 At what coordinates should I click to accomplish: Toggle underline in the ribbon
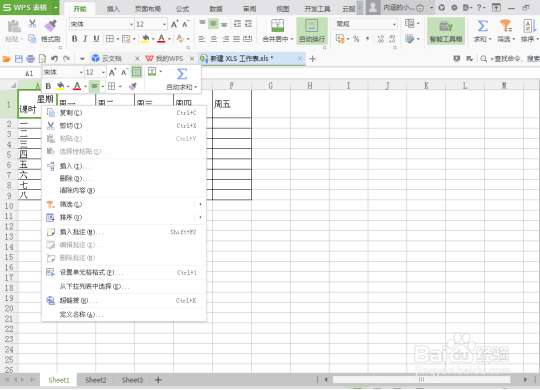96,39
